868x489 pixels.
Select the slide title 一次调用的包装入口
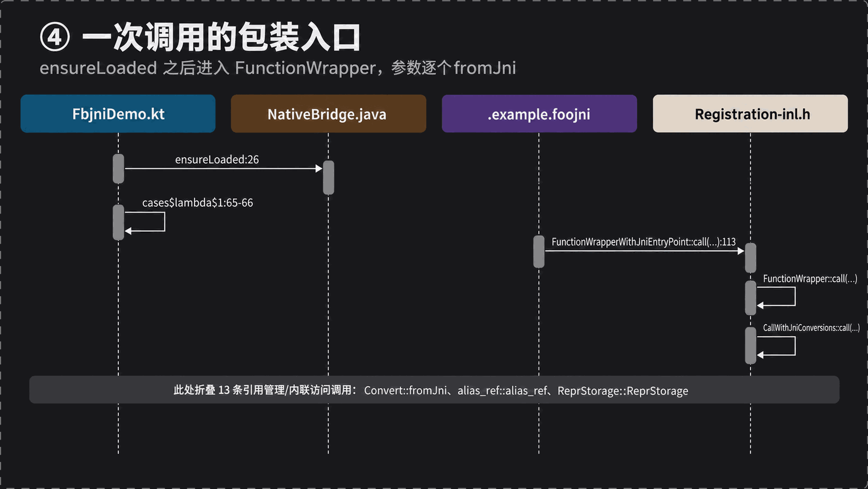(222, 37)
